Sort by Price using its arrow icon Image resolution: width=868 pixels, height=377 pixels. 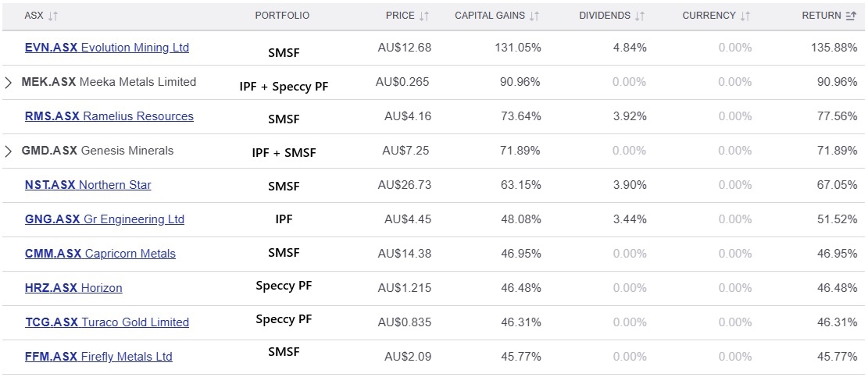(424, 16)
